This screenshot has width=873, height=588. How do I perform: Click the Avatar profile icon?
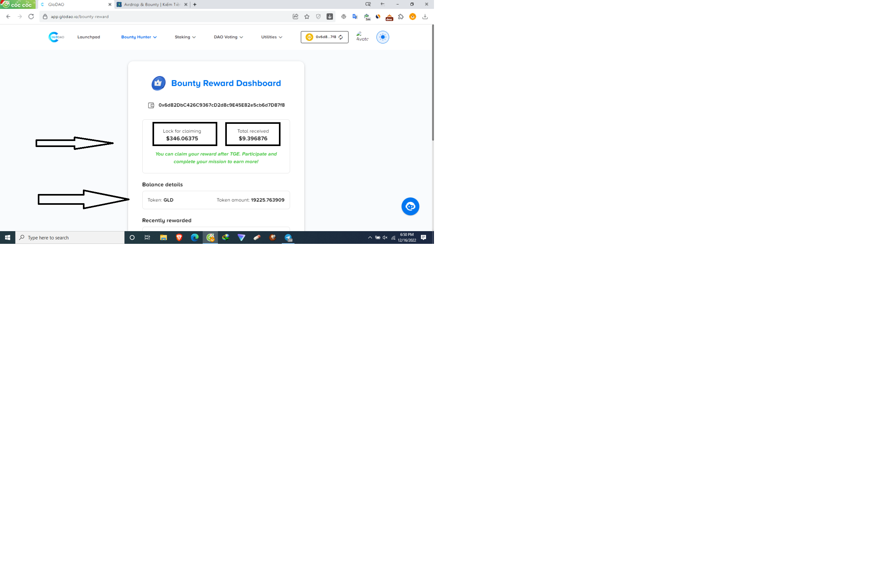coord(361,36)
